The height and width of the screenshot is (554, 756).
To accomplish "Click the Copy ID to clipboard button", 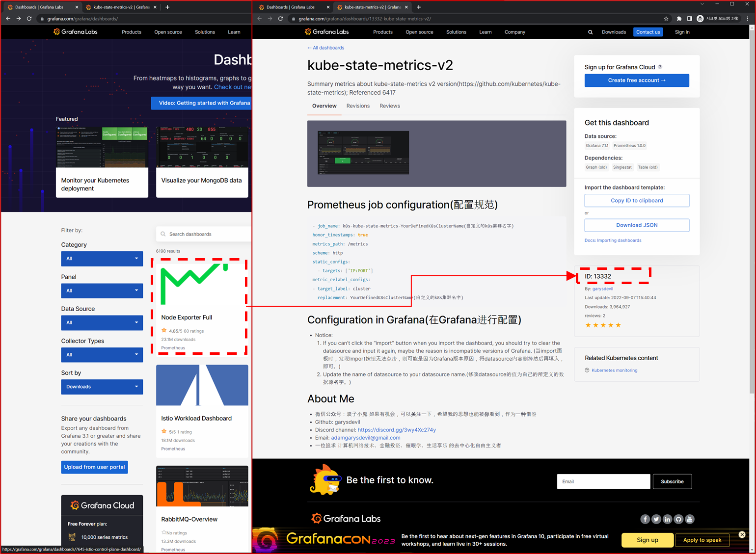I will tap(637, 200).
